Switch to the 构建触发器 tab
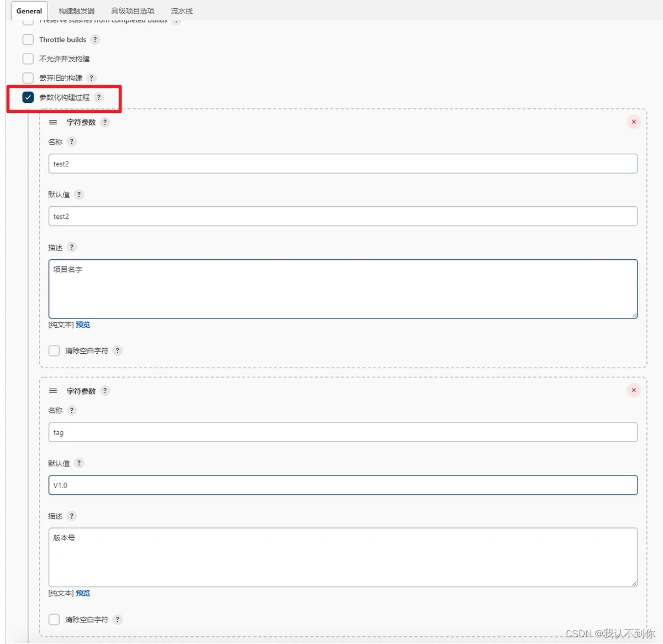 77,11
